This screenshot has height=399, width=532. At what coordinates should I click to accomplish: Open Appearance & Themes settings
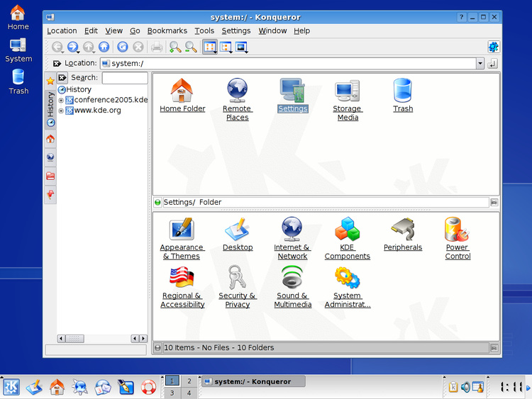(182, 239)
